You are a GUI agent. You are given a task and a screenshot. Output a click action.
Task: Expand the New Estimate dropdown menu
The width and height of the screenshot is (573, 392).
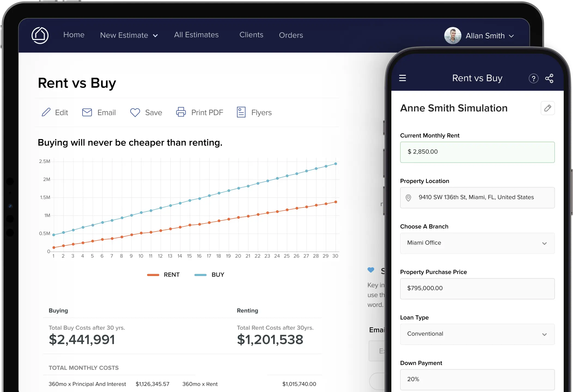[129, 35]
